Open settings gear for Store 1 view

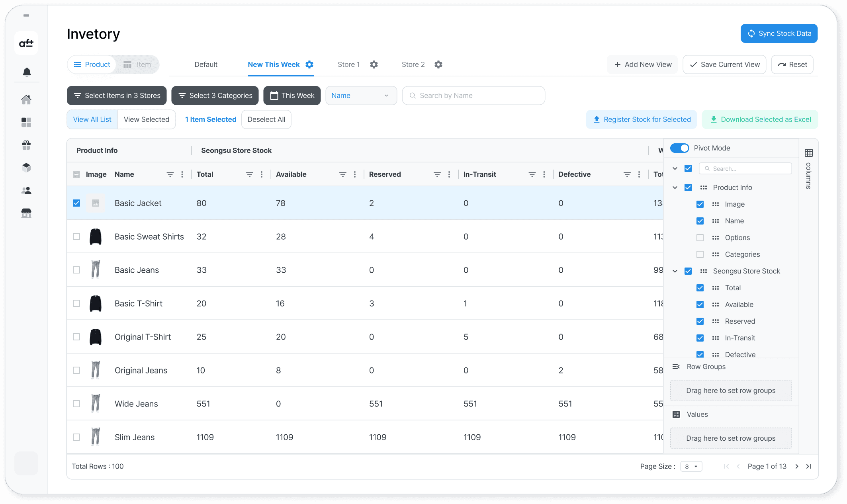[x=374, y=64]
